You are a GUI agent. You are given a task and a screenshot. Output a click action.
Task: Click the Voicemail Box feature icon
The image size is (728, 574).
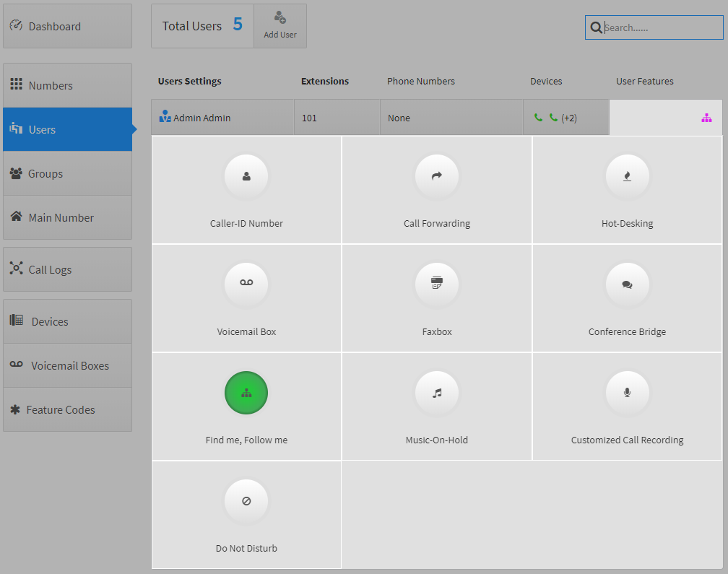(x=246, y=284)
